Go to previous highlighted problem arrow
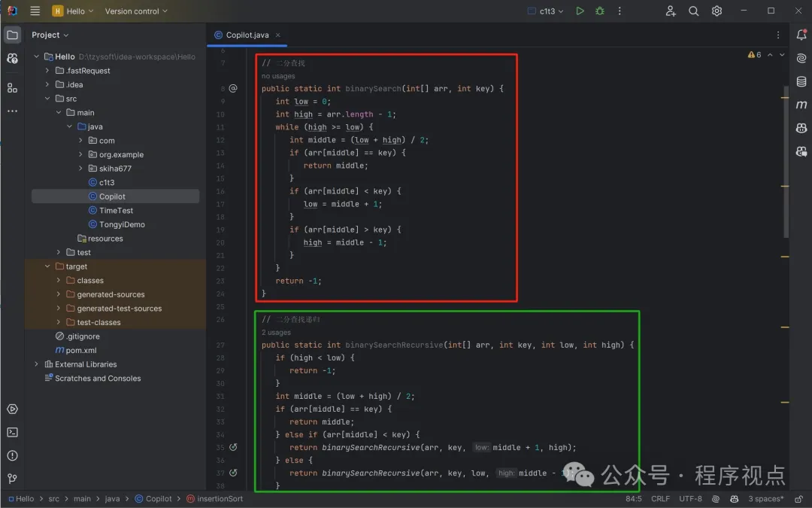812x508 pixels. (x=770, y=54)
